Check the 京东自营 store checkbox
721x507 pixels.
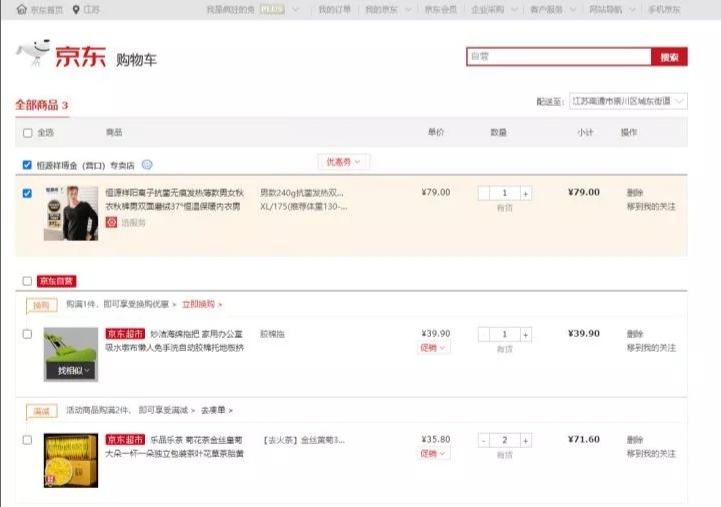[x=28, y=281]
